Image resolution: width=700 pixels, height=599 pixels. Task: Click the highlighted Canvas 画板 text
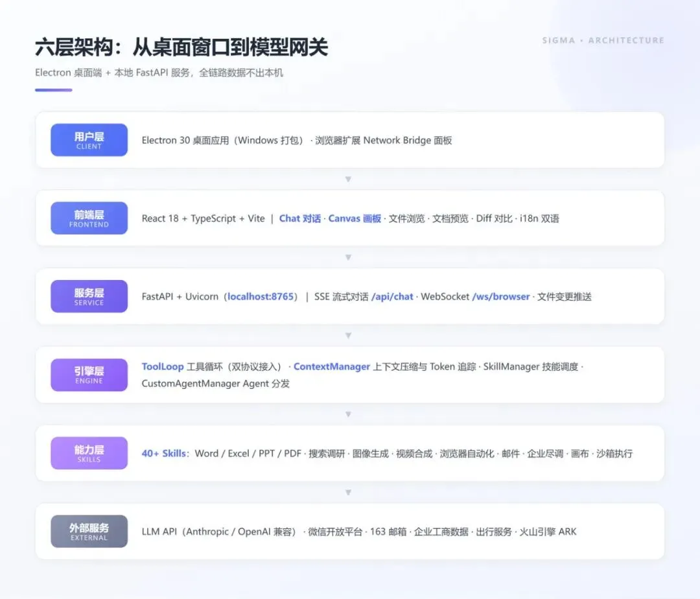(355, 218)
